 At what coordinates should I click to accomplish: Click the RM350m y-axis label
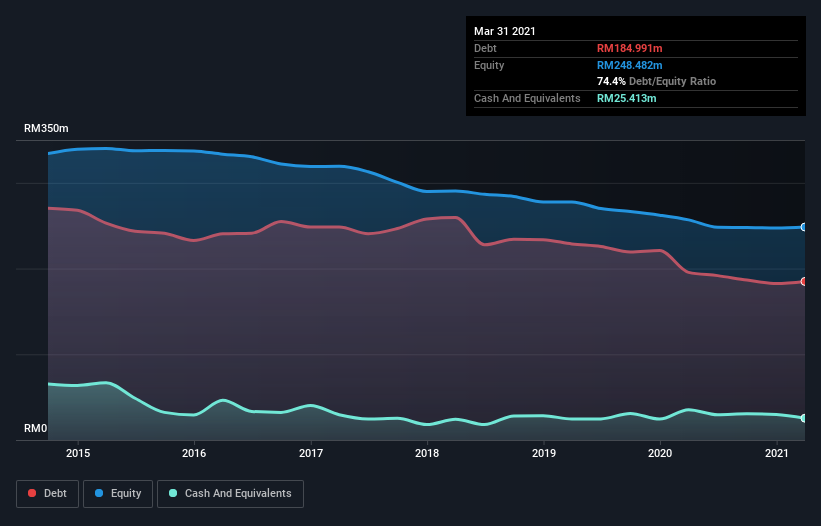pos(47,129)
